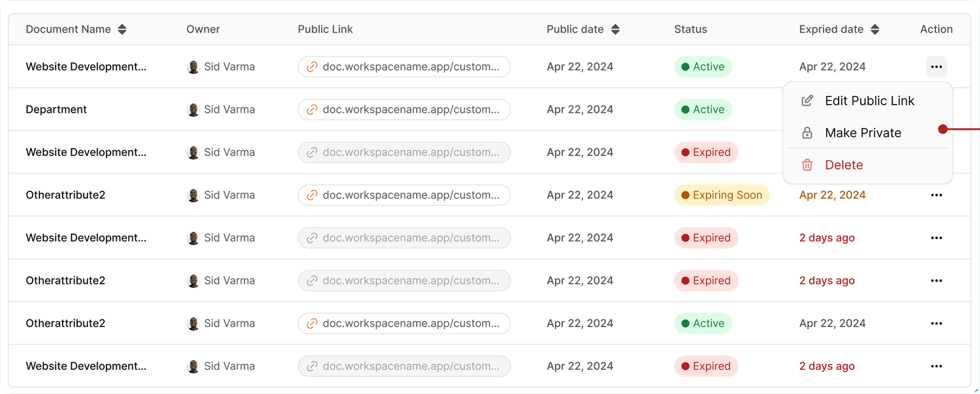980x394 pixels.
Task: Open public link of Website Development Active row
Action: [x=404, y=67]
